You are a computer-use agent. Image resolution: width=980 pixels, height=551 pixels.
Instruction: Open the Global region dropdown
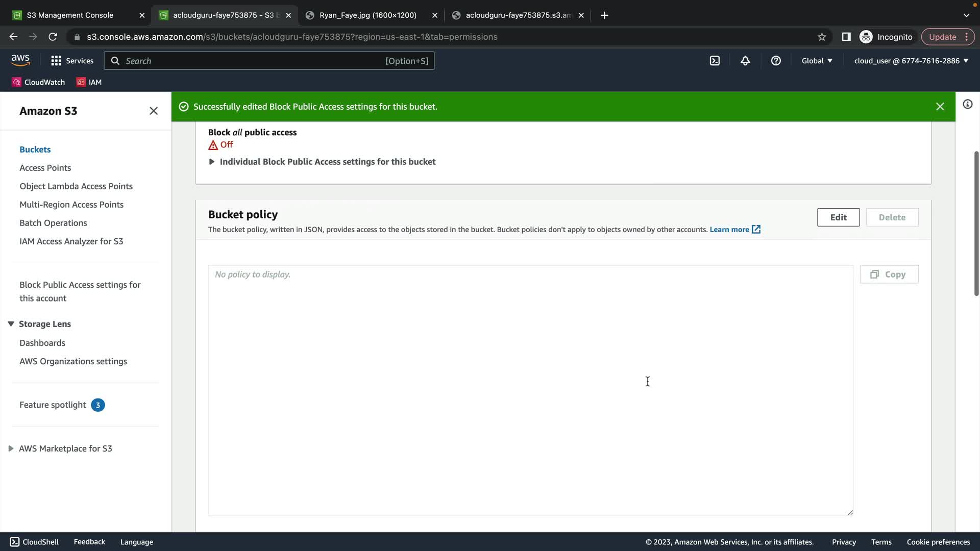point(817,61)
